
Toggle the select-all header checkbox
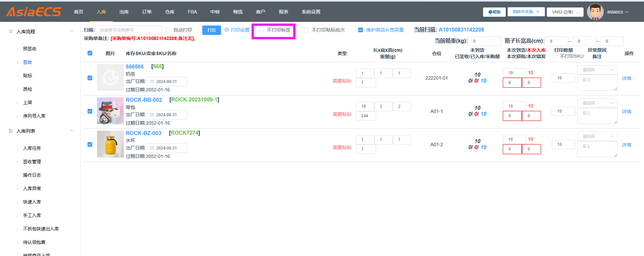coord(90,53)
